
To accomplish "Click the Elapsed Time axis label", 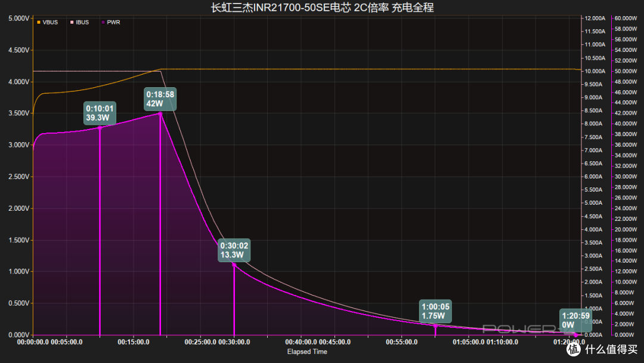I will point(307,352).
